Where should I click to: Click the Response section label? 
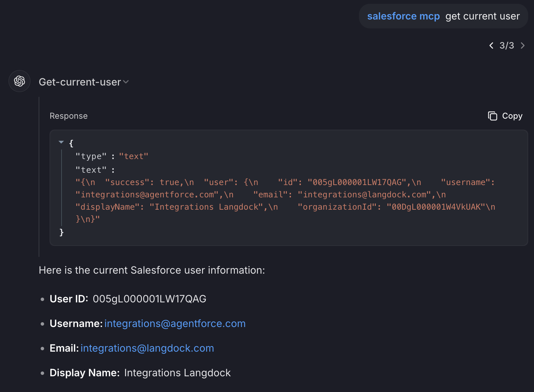coord(68,116)
